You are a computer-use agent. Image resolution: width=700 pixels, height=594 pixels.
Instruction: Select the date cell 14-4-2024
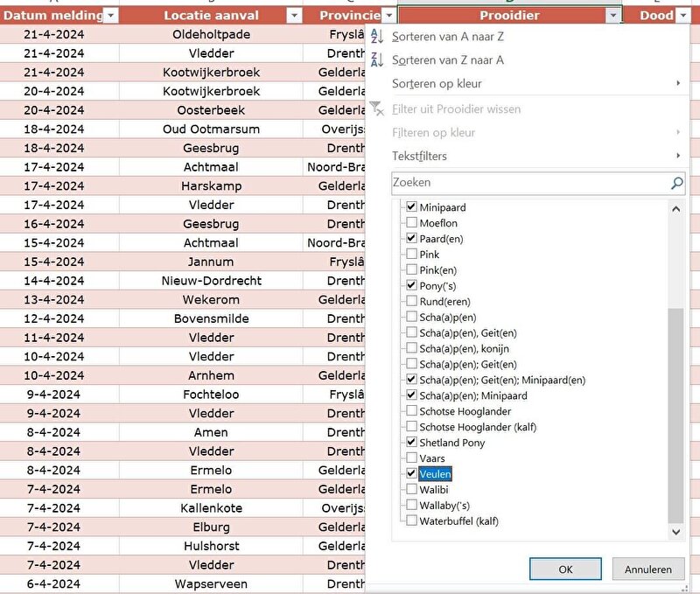click(54, 280)
